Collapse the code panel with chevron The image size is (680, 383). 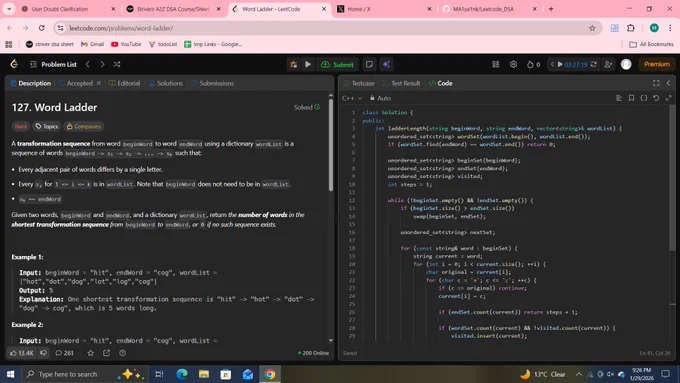pyautogui.click(x=668, y=83)
